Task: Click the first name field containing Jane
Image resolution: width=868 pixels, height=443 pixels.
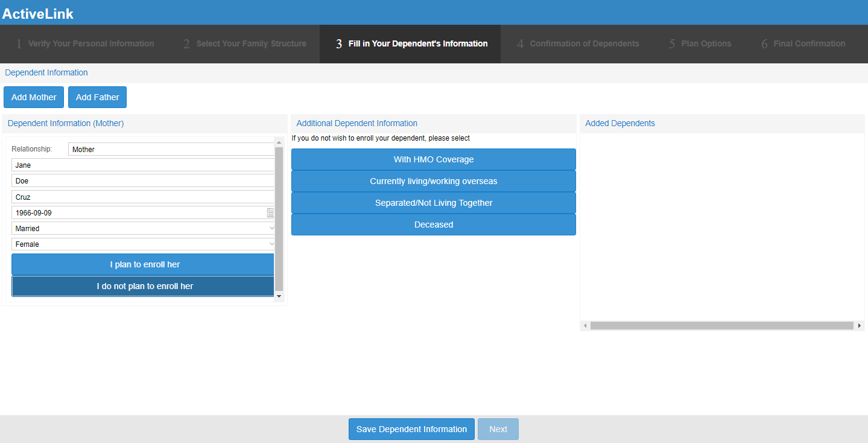Action: coord(142,165)
